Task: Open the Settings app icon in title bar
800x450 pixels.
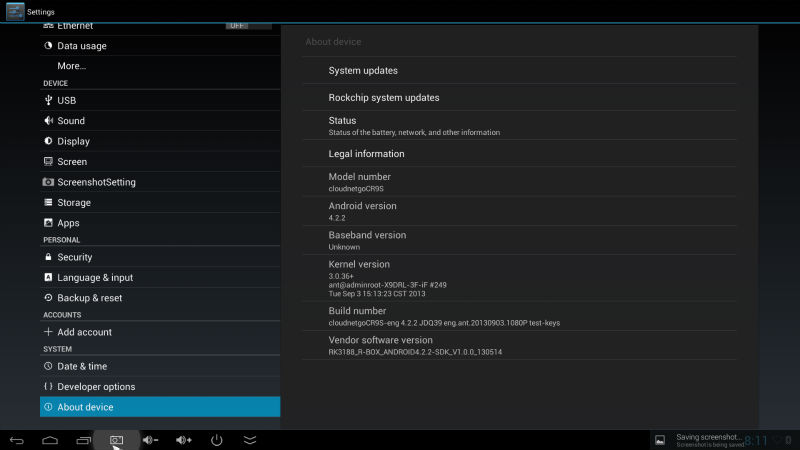Action: (x=15, y=11)
